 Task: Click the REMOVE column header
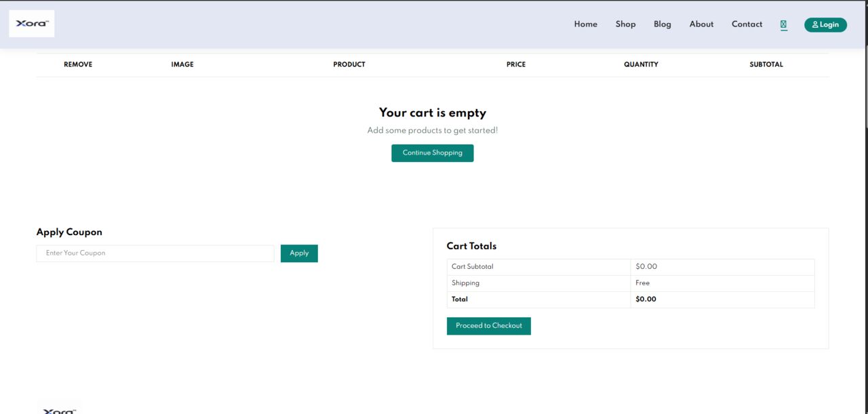pos(78,64)
